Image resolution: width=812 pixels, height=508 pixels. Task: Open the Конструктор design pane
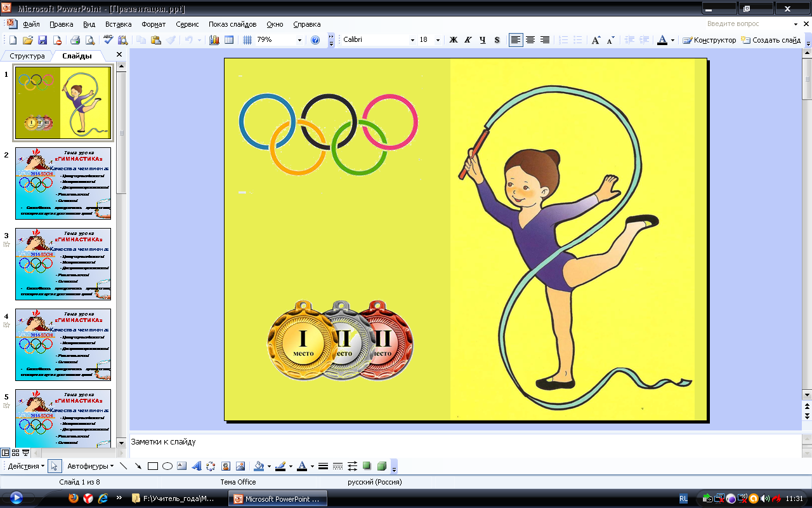pos(709,40)
